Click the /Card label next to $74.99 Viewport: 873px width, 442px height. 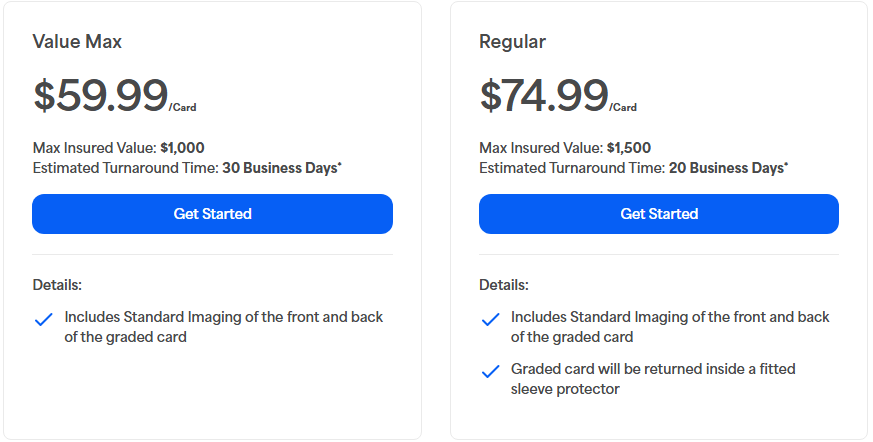[x=623, y=107]
